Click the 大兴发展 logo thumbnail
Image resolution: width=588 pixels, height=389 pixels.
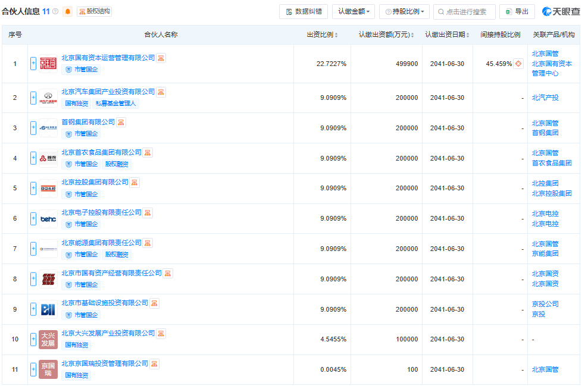(48, 339)
